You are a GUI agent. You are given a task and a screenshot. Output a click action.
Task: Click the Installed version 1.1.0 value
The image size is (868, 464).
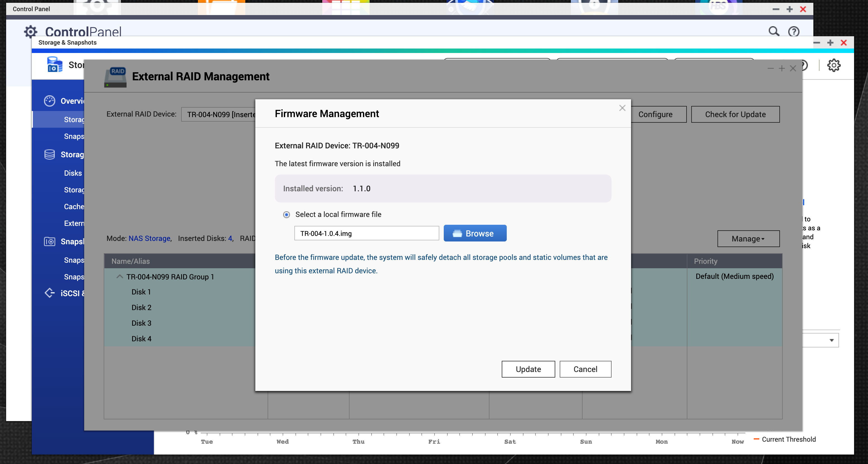(362, 188)
